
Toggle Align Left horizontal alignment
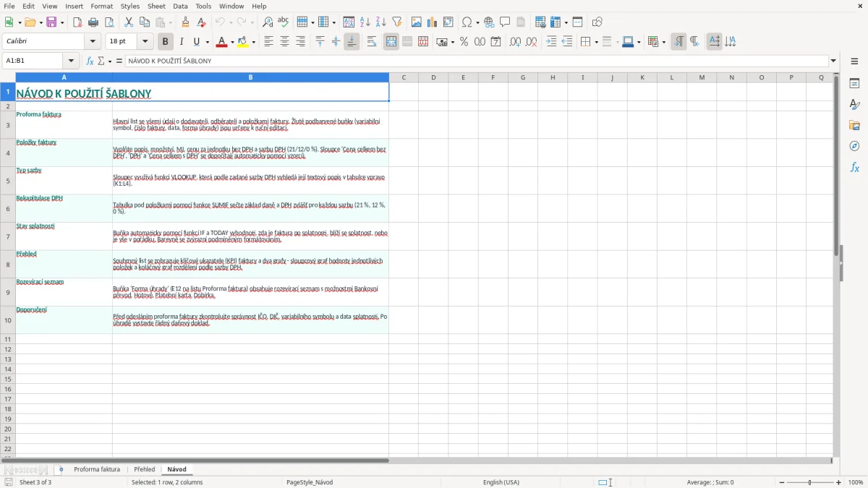(269, 42)
